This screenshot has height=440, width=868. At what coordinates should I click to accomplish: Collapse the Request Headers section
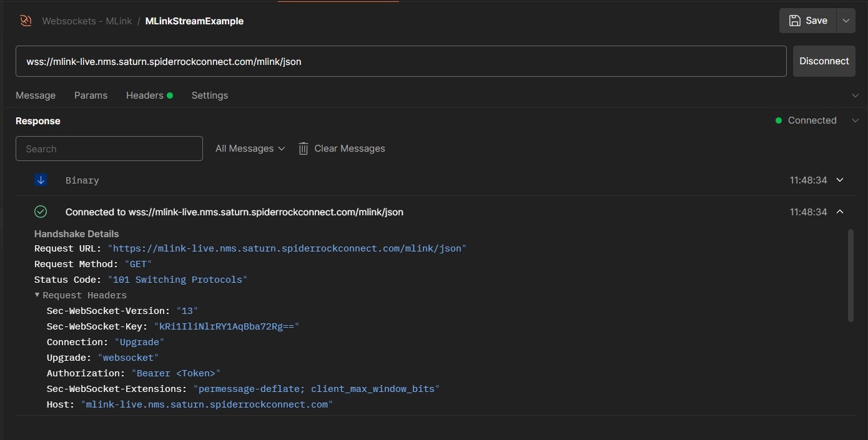(37, 295)
